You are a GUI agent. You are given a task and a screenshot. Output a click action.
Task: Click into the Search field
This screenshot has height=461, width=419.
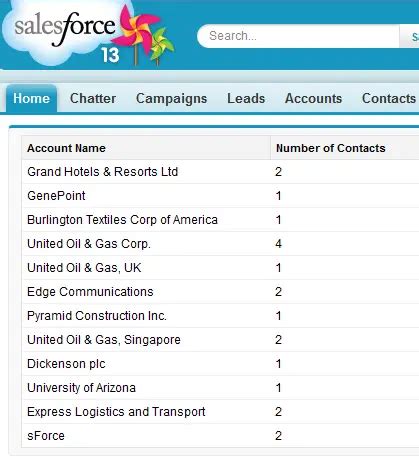tap(298, 36)
